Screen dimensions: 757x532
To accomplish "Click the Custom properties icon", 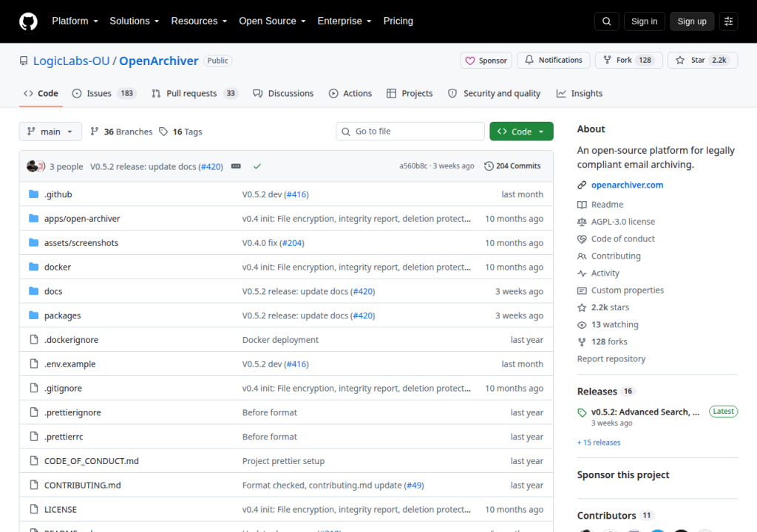I will (582, 290).
